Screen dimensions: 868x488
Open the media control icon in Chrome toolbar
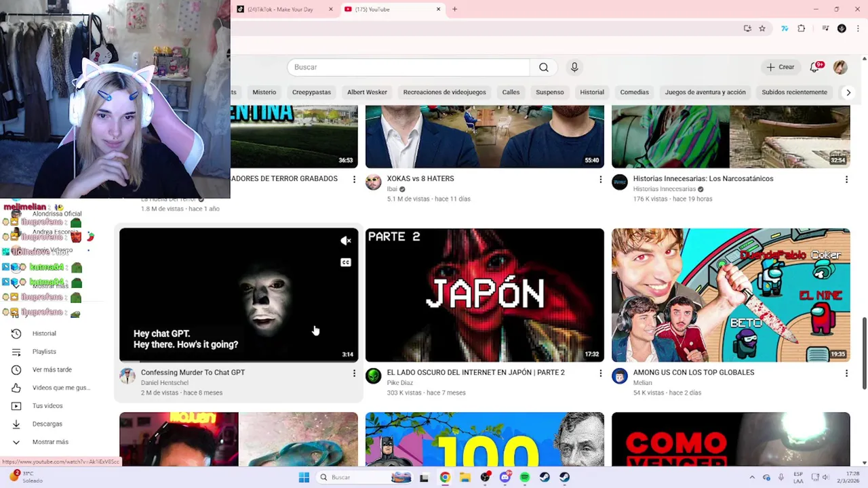[x=825, y=28]
